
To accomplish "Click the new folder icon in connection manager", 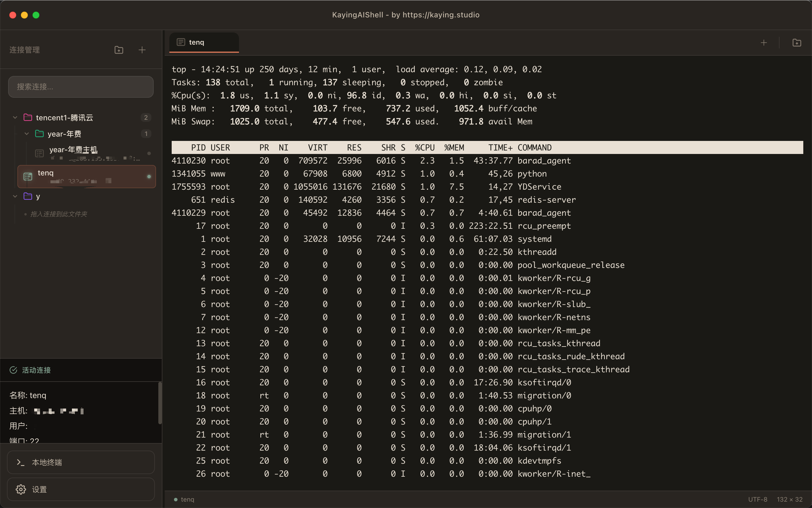I will (x=119, y=50).
